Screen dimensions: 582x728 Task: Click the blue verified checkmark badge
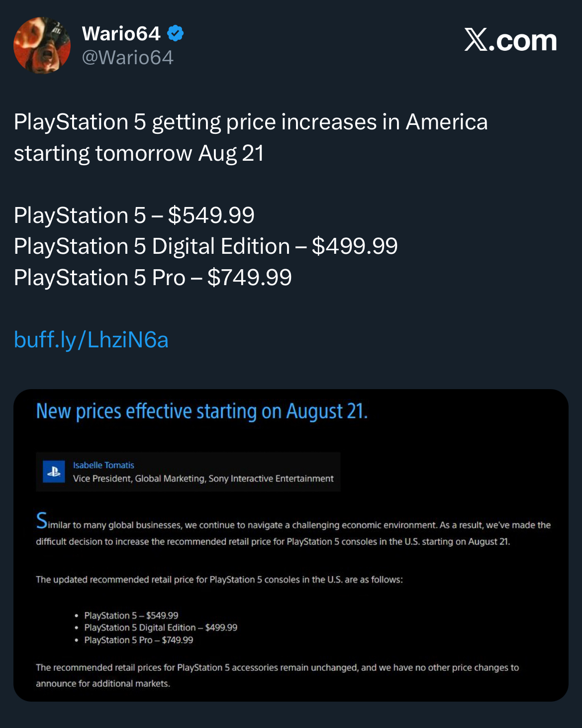pos(175,34)
